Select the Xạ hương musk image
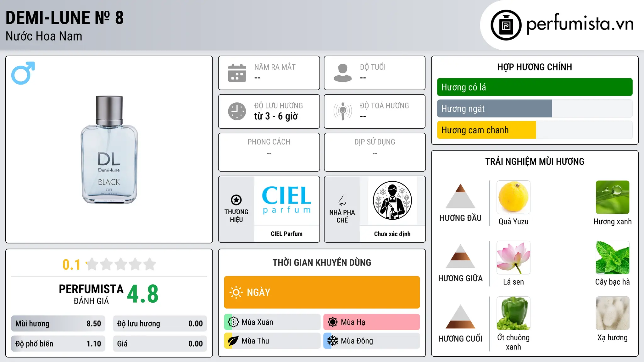Viewport: 644px width, 362px height. [613, 313]
